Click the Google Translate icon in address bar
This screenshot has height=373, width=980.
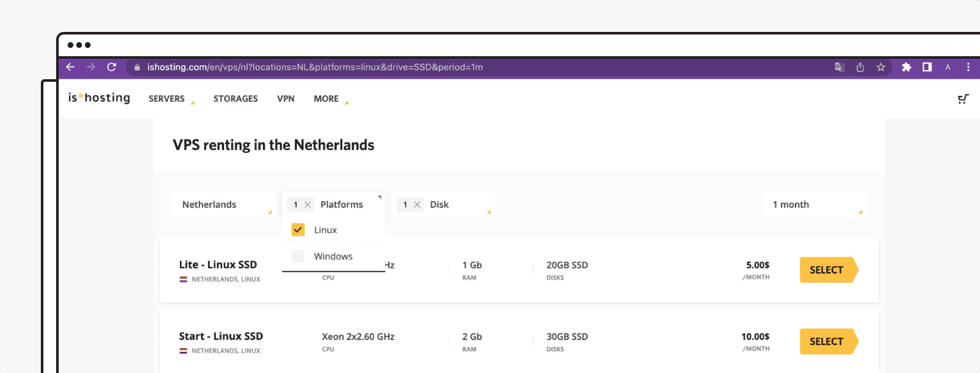tap(840, 67)
